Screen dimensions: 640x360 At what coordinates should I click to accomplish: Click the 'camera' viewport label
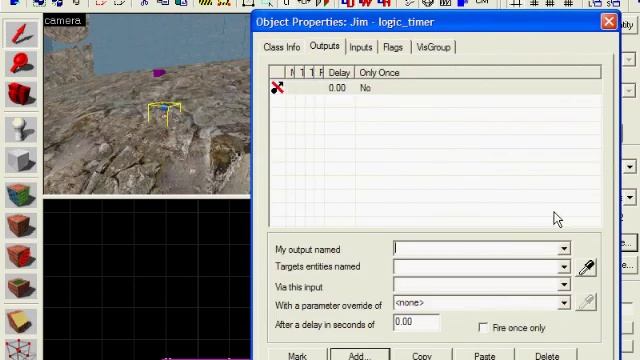click(x=63, y=20)
